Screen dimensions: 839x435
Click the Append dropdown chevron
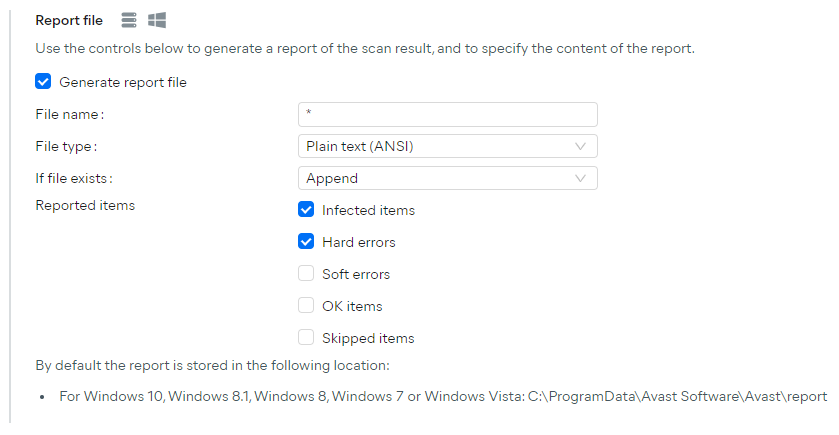tap(580, 179)
